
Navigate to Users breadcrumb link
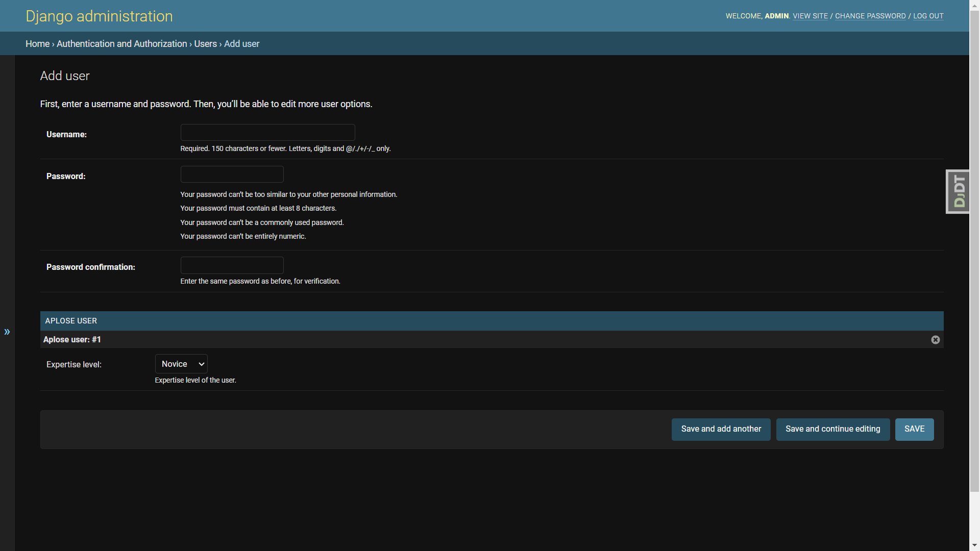(x=205, y=44)
